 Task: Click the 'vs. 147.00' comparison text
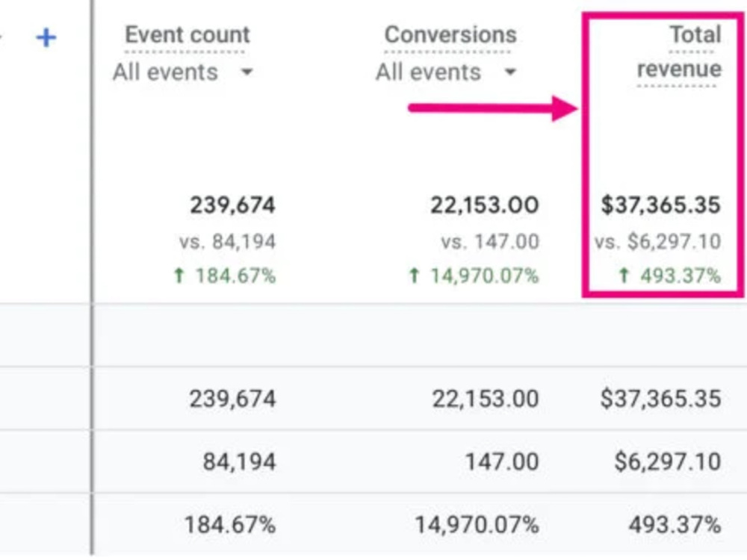(490, 242)
